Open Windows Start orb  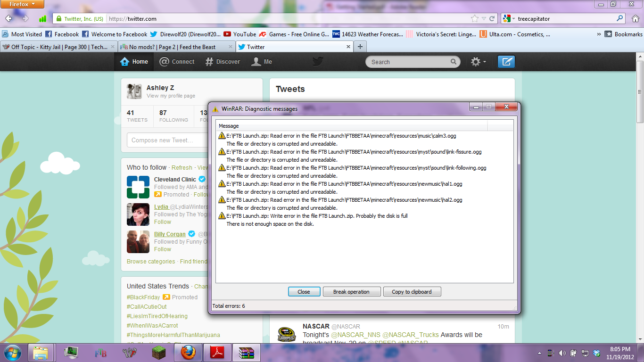pyautogui.click(x=13, y=353)
